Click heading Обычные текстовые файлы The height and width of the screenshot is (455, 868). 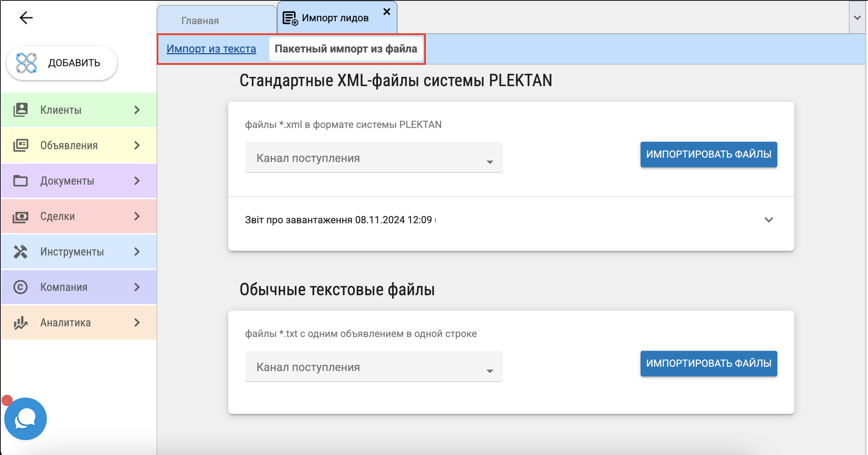tap(337, 290)
